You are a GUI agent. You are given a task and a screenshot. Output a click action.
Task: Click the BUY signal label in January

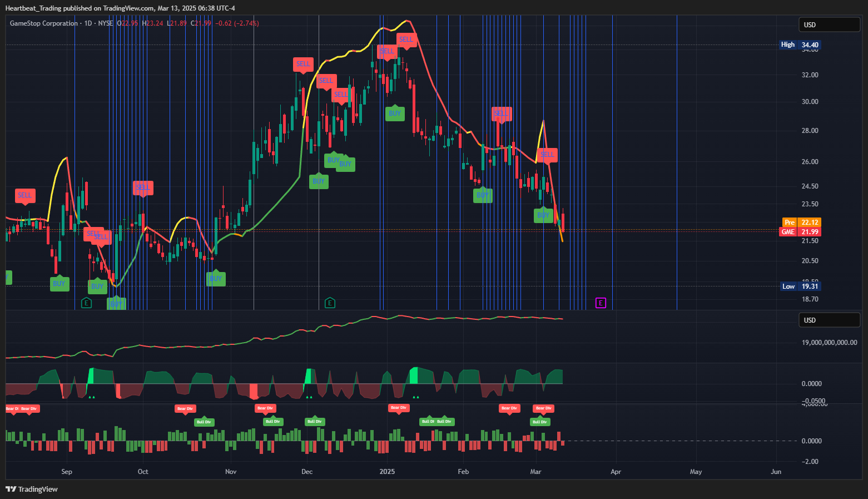pyautogui.click(x=395, y=113)
